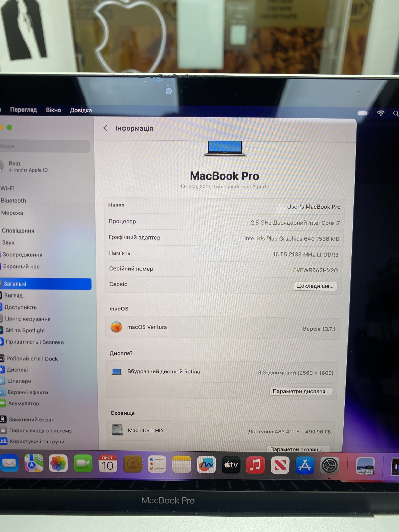Viewport: 399px width, 532px height.
Task: Click the battery status icon
Action: (363, 113)
